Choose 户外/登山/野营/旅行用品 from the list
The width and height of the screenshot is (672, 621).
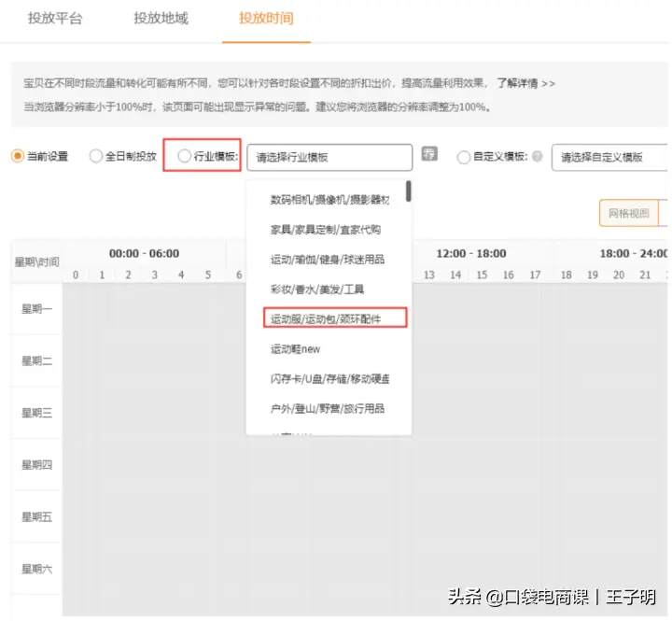point(328,409)
